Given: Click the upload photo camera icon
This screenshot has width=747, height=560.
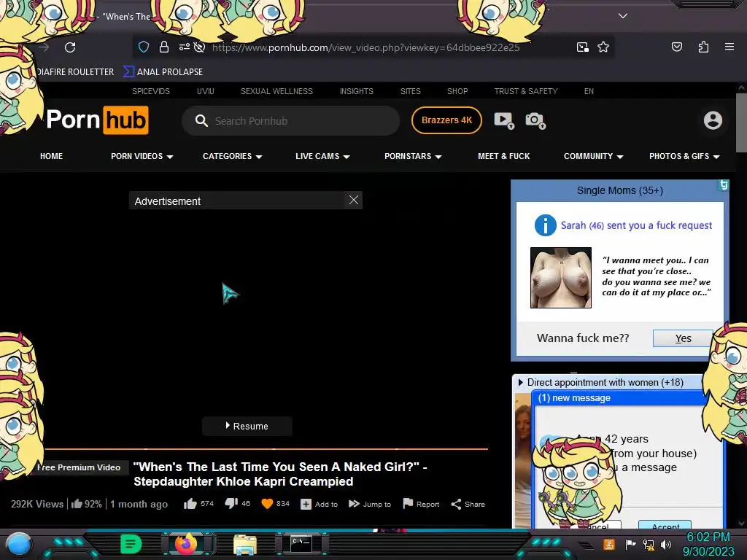Looking at the screenshot, I should [x=535, y=120].
